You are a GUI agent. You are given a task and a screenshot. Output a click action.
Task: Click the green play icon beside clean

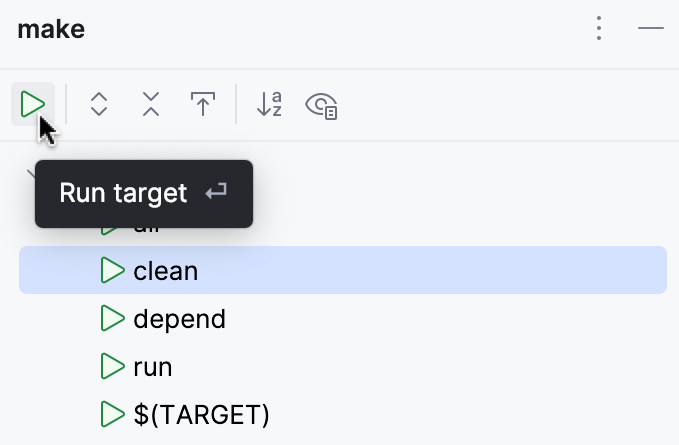112,270
